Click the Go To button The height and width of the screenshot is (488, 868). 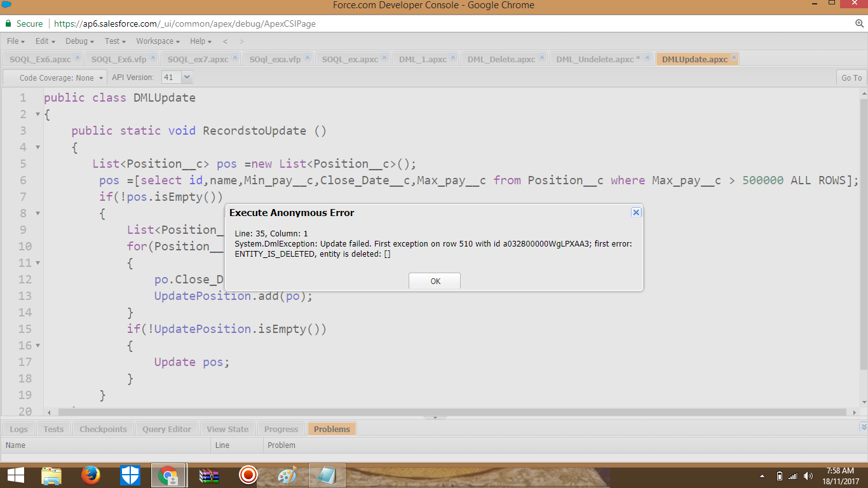pos(851,78)
